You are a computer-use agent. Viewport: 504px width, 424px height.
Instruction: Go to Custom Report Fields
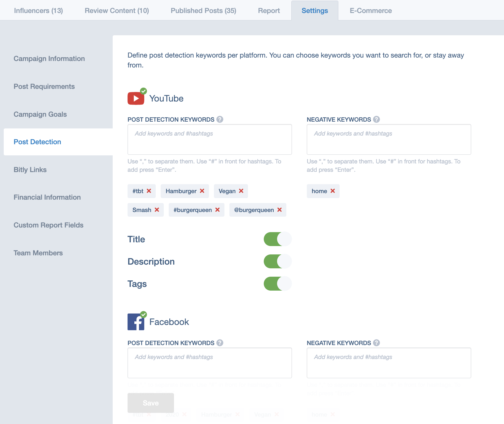point(49,225)
